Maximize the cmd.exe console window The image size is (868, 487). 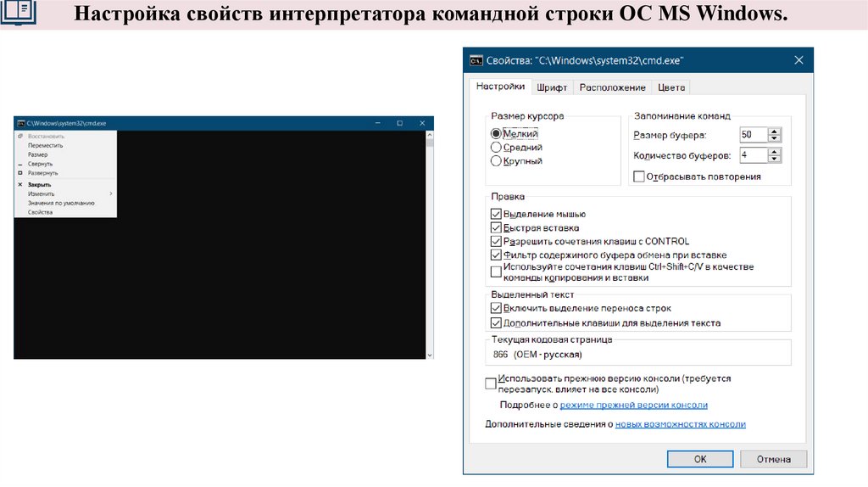[400, 123]
